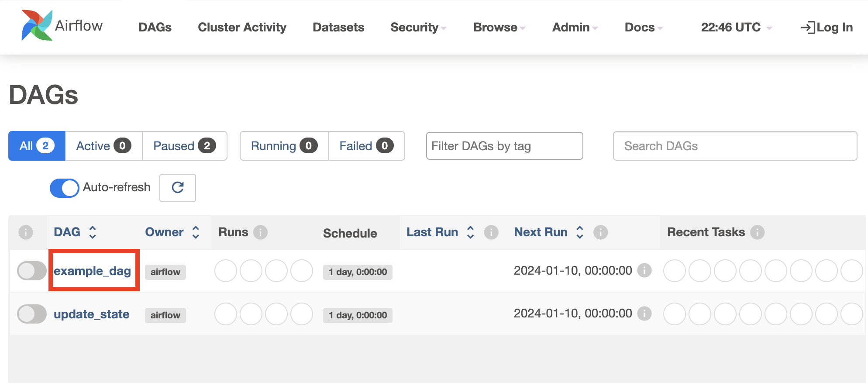Open the Security dropdown menu

pyautogui.click(x=418, y=28)
